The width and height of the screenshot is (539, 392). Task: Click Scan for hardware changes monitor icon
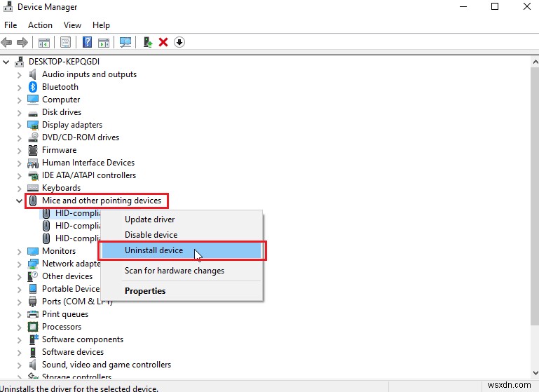point(125,42)
